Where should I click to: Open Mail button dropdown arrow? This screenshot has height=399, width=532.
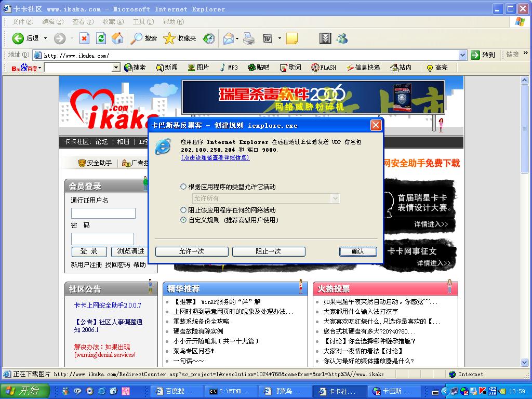tap(237, 38)
